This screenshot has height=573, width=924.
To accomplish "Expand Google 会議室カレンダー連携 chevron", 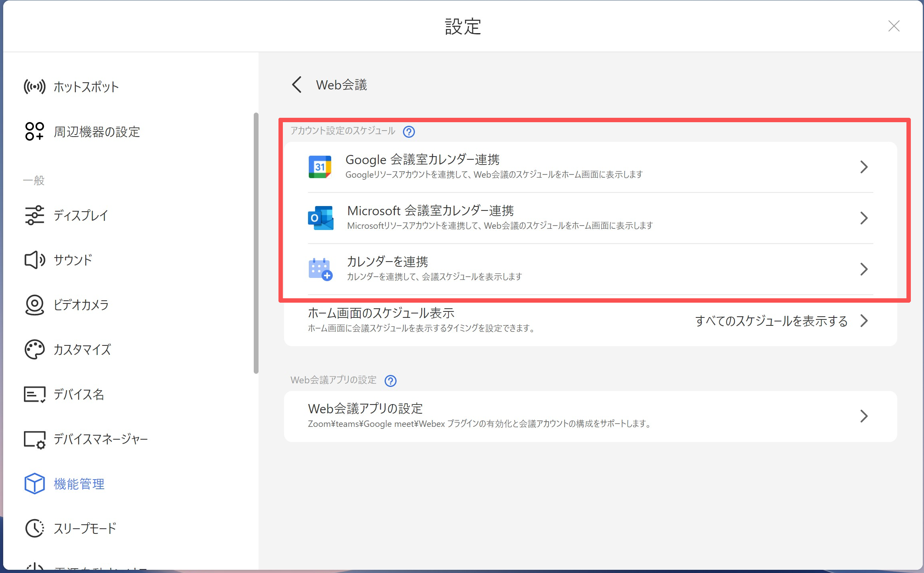I will [x=864, y=167].
